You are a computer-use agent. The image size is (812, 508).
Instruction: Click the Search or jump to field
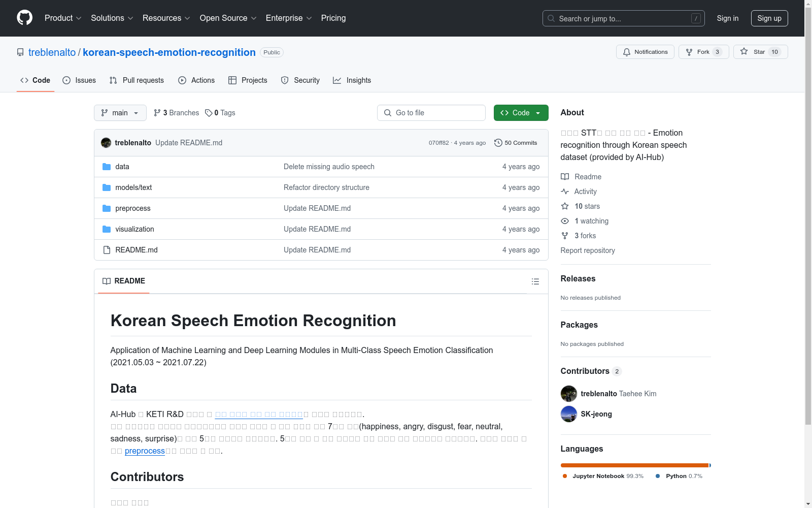624,18
